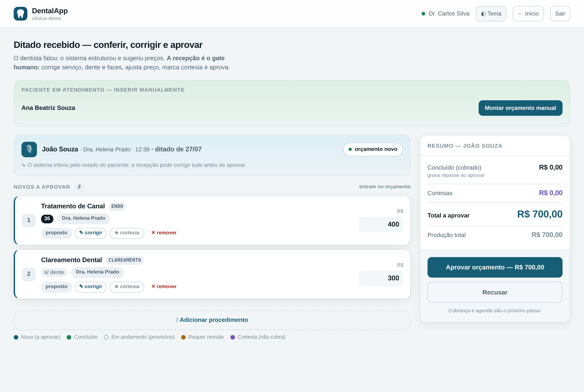Approve the budget of R$ 700,00
The width and height of the screenshot is (584, 392).
tap(495, 267)
